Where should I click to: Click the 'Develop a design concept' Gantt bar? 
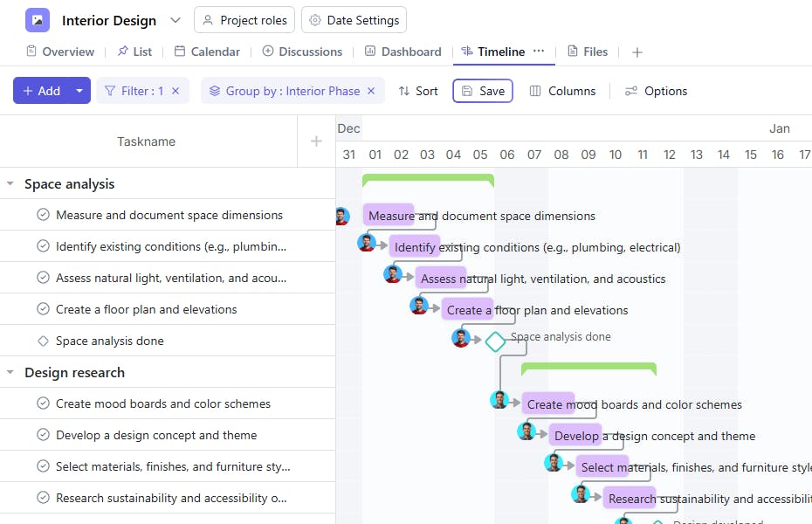[x=575, y=436]
